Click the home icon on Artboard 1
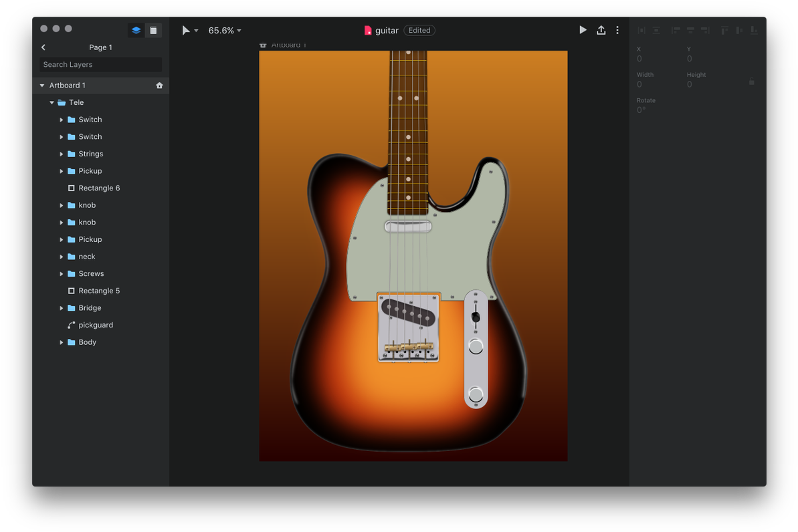Screen dimensions: 798x532 pos(159,85)
